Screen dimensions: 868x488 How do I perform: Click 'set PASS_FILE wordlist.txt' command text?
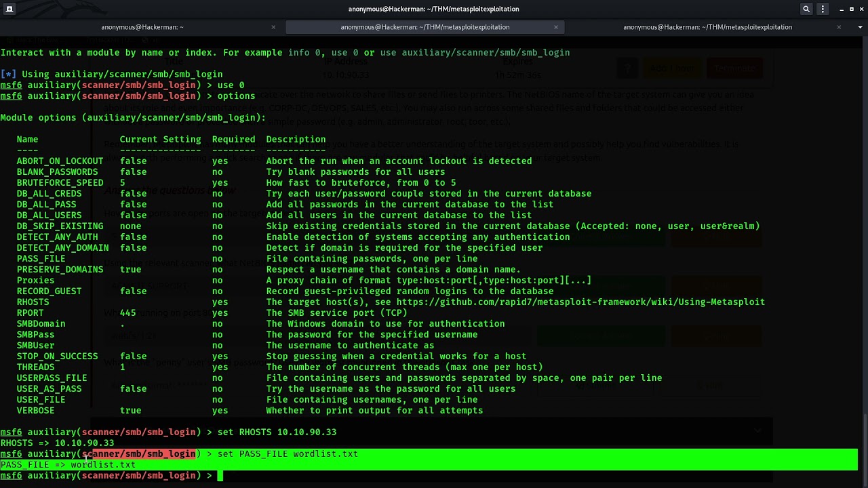(288, 454)
